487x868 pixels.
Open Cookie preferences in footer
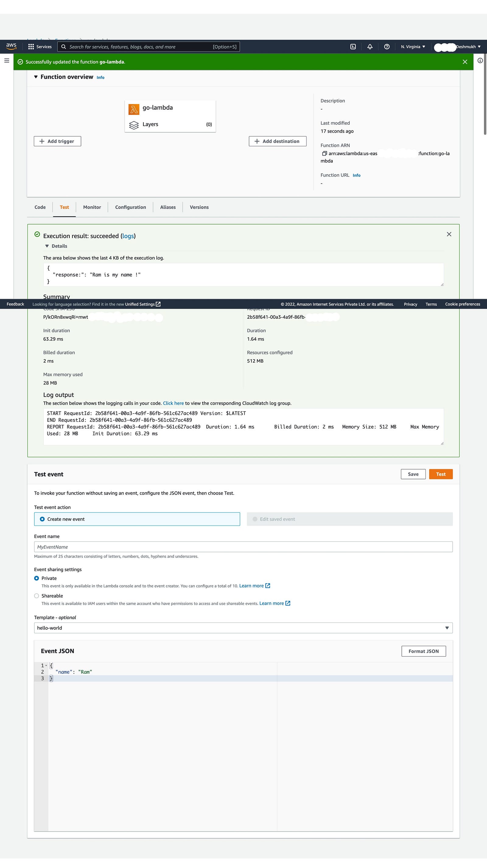[462, 304]
